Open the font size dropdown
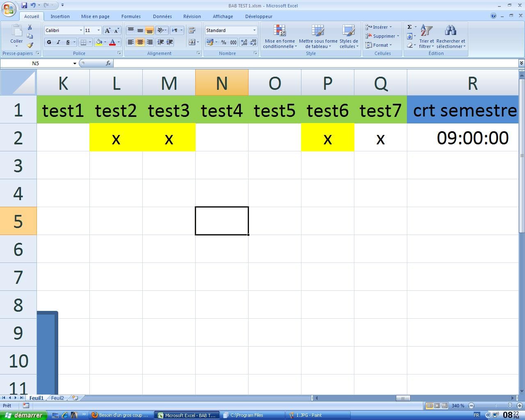 [98, 30]
